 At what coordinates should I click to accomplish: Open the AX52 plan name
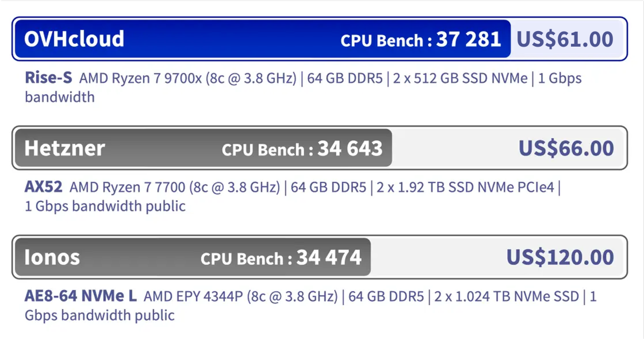click(44, 187)
